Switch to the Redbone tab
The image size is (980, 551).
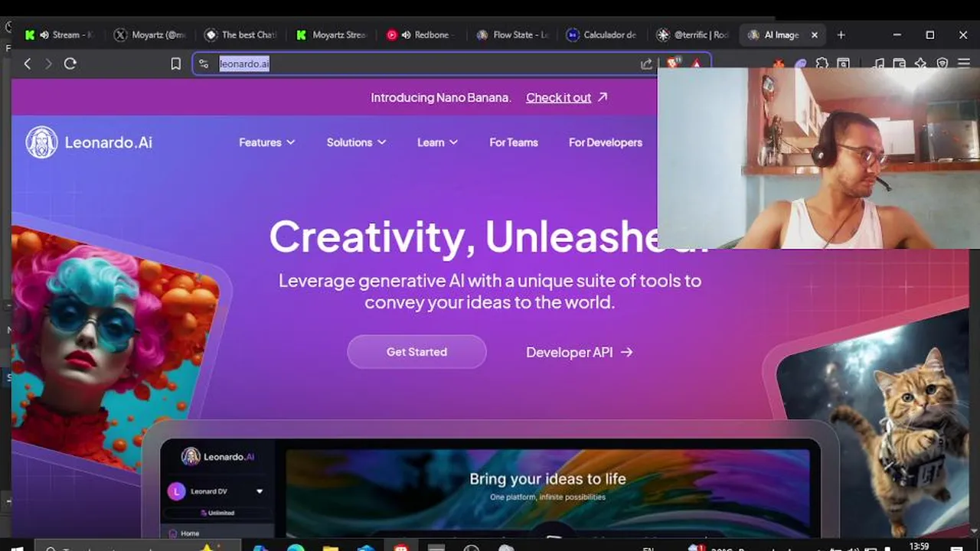click(x=421, y=34)
